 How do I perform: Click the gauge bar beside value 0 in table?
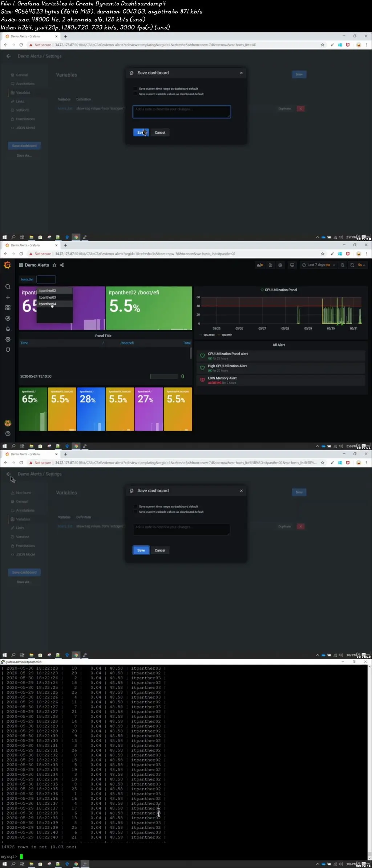[x=164, y=376]
